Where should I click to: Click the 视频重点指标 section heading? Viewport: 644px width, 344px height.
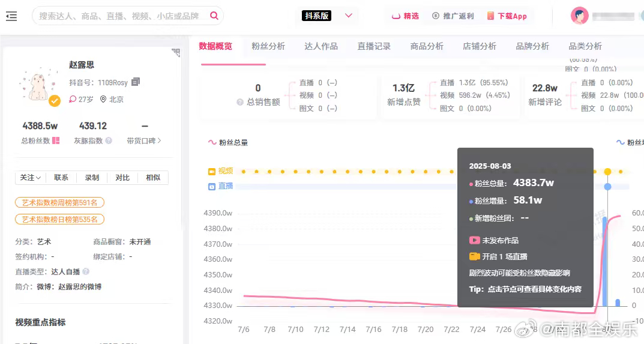pyautogui.click(x=40, y=322)
